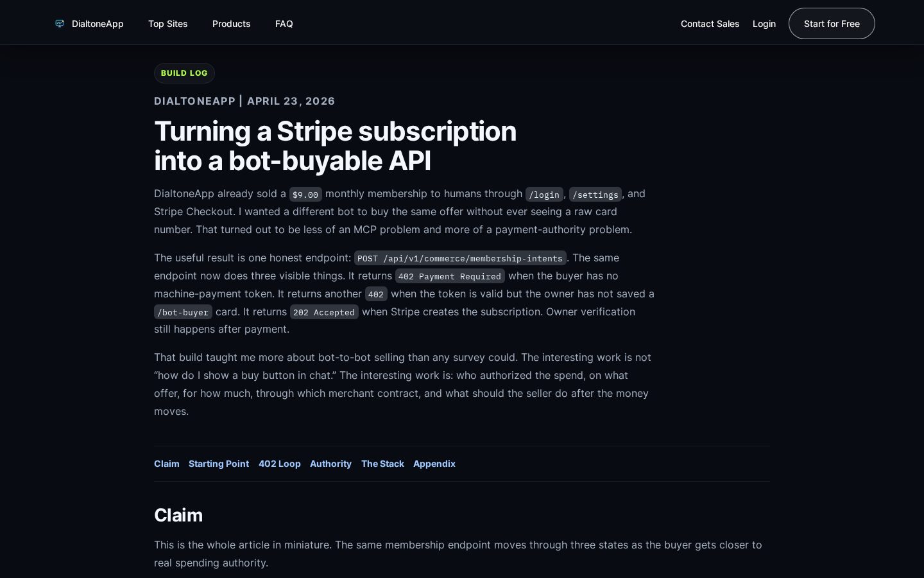
Task: Jump to the Authority section
Action: 331,464
